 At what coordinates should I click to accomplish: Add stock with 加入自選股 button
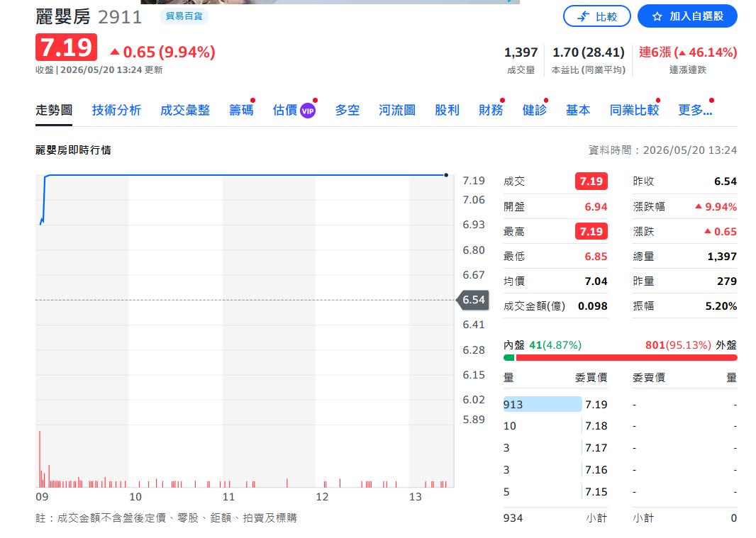click(687, 16)
